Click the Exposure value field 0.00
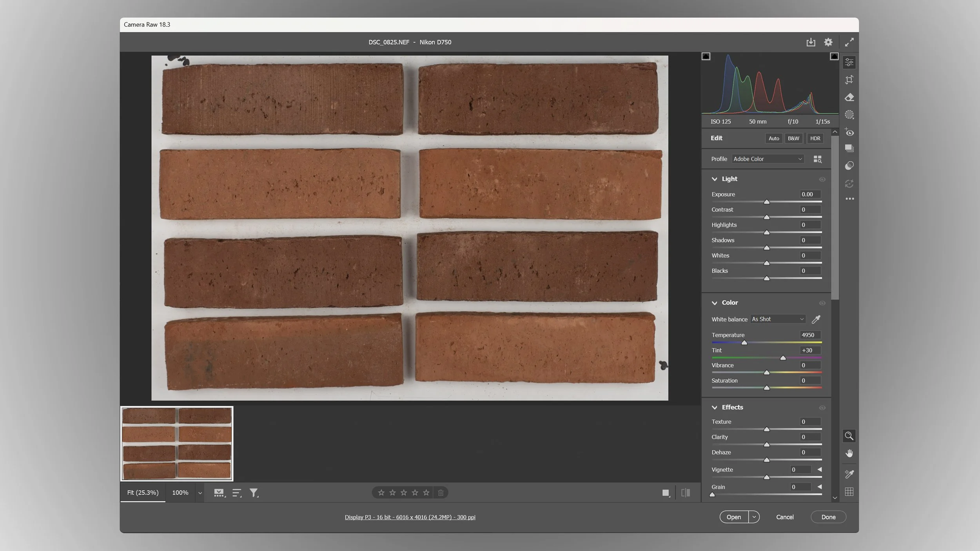The image size is (980, 551). [x=810, y=194]
